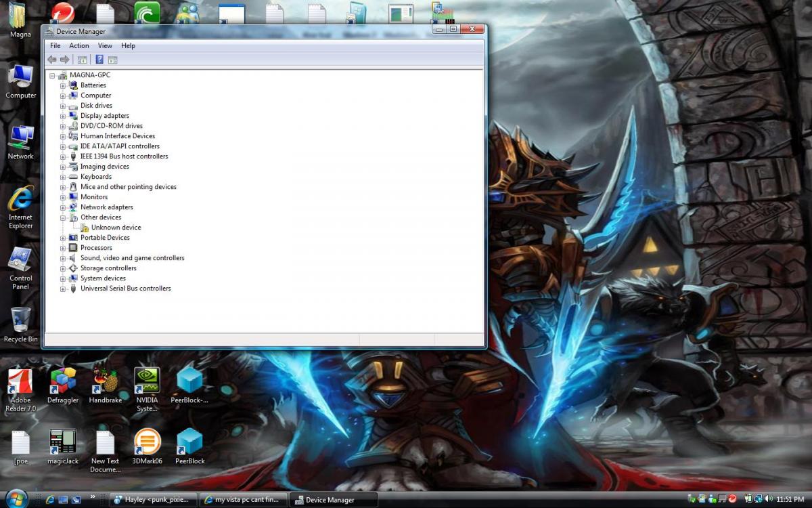Screen dimensions: 812x508
Task: Select the Portable Devices row
Action: 105,238
